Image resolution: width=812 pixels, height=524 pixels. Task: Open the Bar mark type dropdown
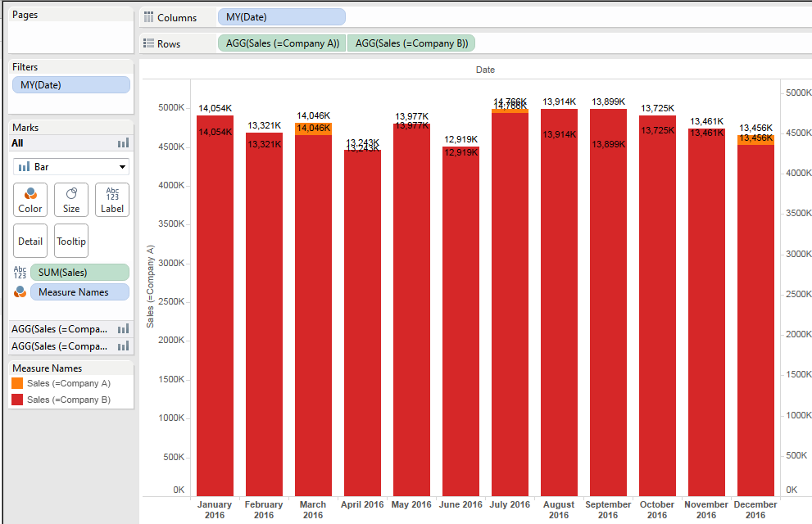(71, 167)
